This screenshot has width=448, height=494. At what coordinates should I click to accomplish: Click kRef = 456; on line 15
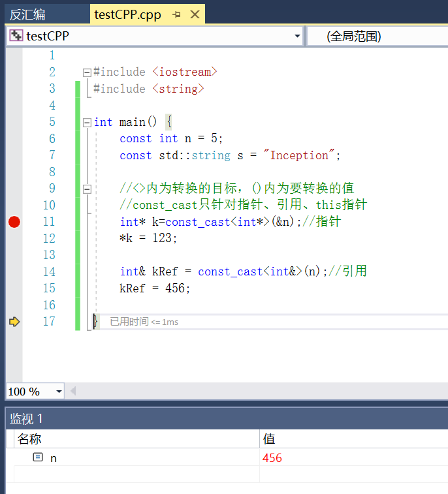(155, 288)
